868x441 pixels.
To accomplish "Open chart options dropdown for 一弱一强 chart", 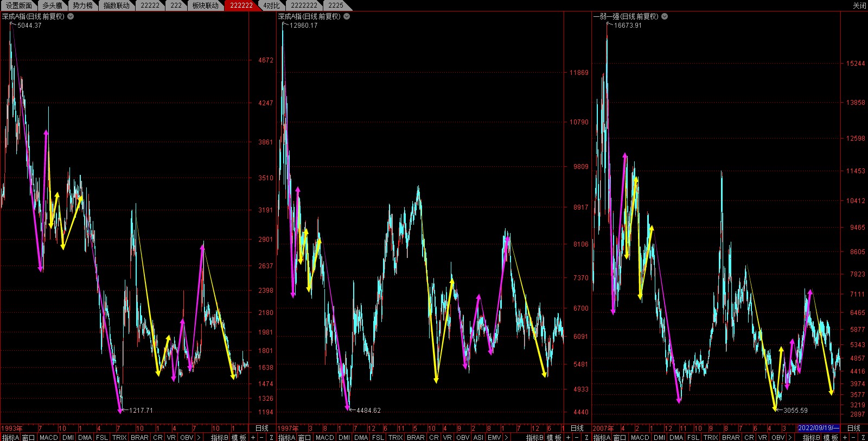I will (x=665, y=16).
